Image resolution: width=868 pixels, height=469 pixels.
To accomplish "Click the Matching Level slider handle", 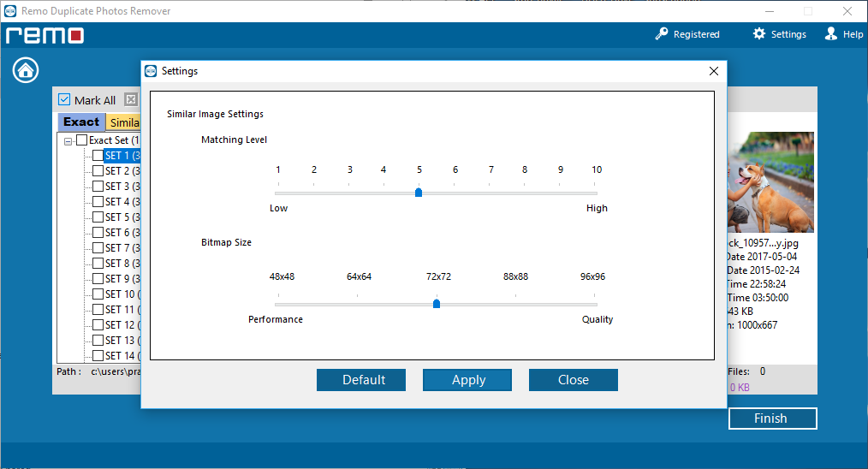I will click(419, 193).
